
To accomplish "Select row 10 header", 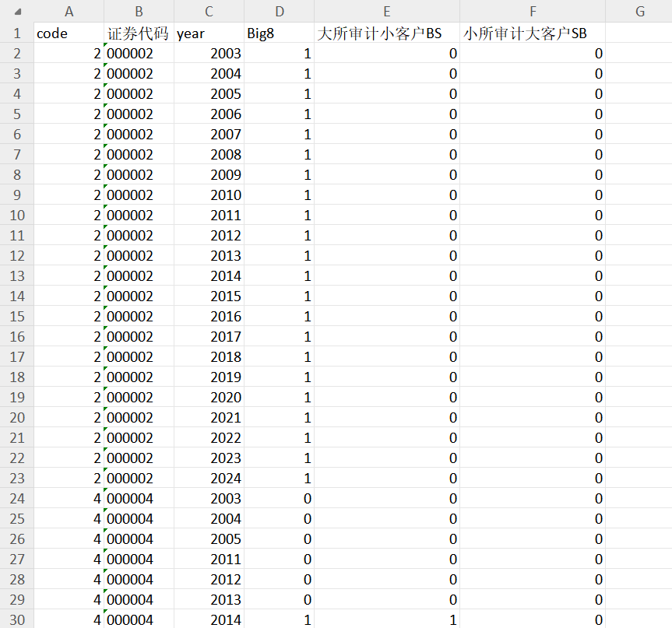I will (x=17, y=215).
